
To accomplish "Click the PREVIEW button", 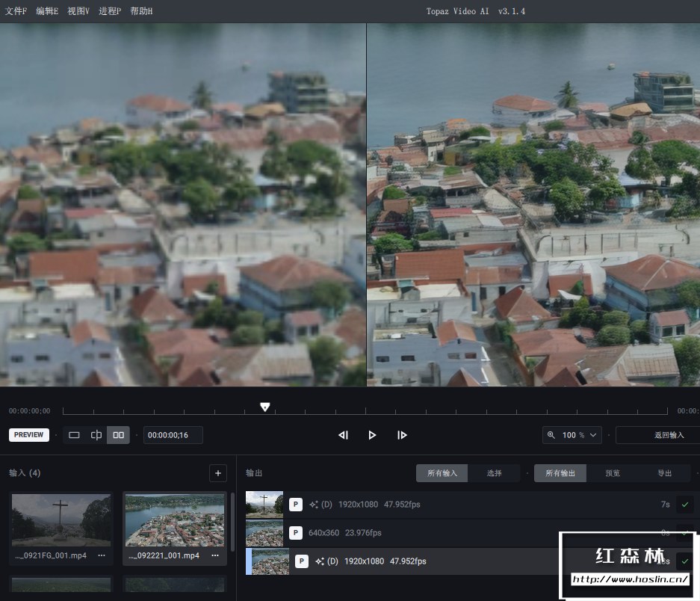I will pos(29,435).
